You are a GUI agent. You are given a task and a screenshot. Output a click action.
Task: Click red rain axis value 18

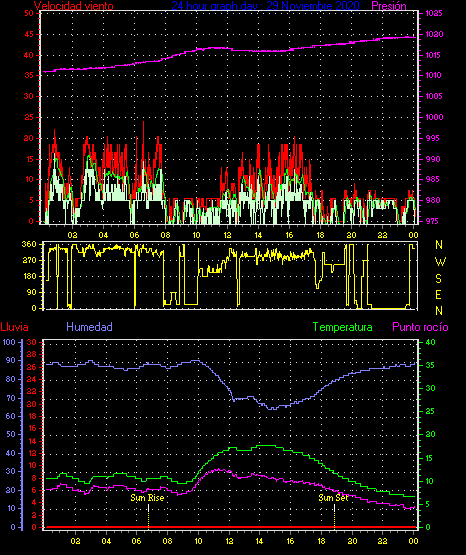[32, 416]
